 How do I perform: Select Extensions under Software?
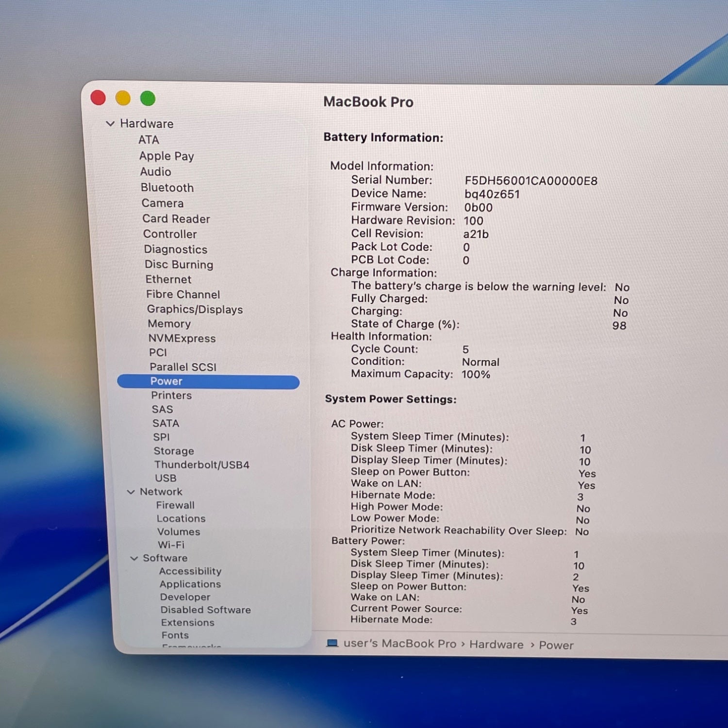[188, 623]
